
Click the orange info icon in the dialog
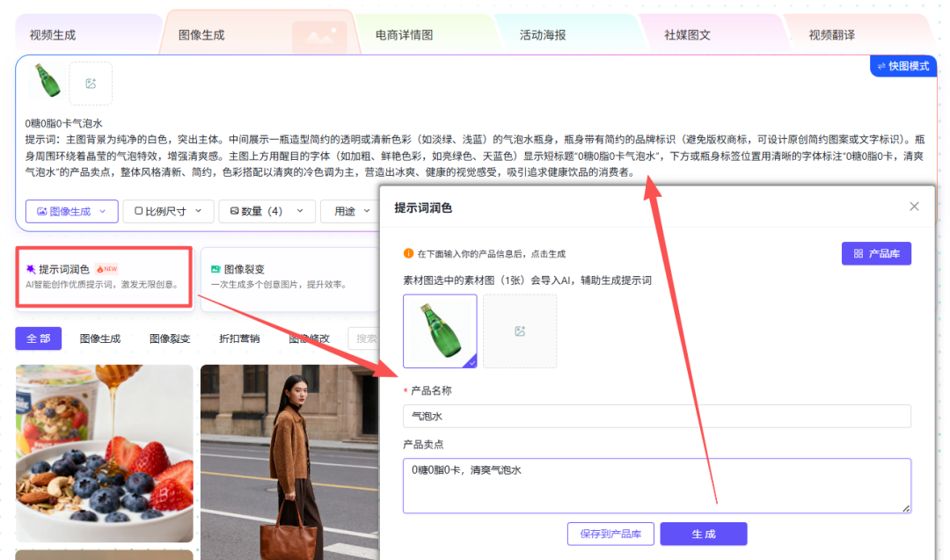tap(408, 254)
